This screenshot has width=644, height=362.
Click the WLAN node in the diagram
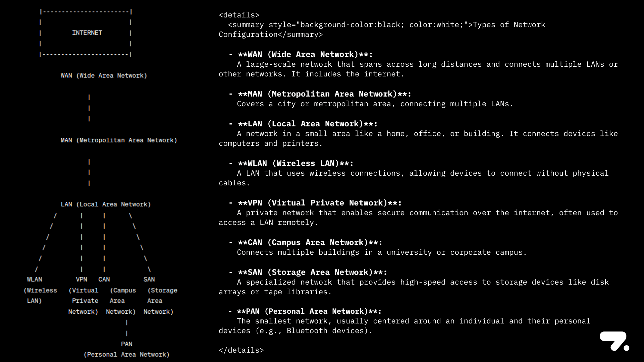pyautogui.click(x=35, y=279)
